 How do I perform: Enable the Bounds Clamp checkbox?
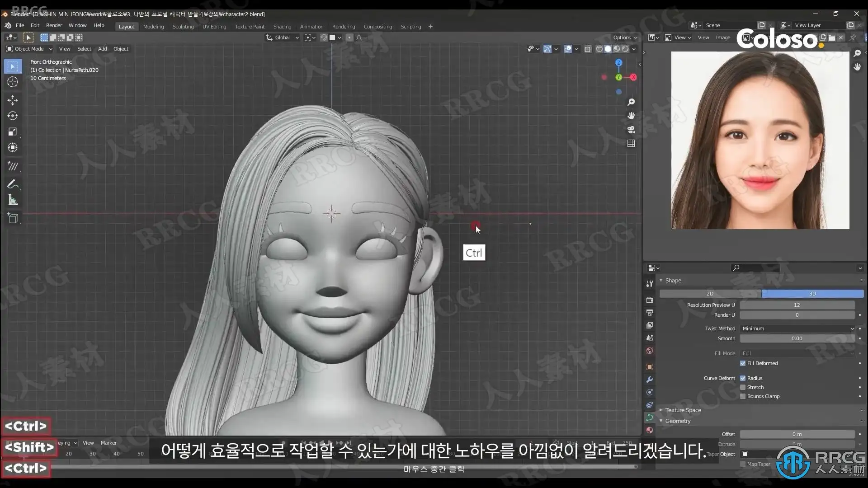[x=743, y=396]
